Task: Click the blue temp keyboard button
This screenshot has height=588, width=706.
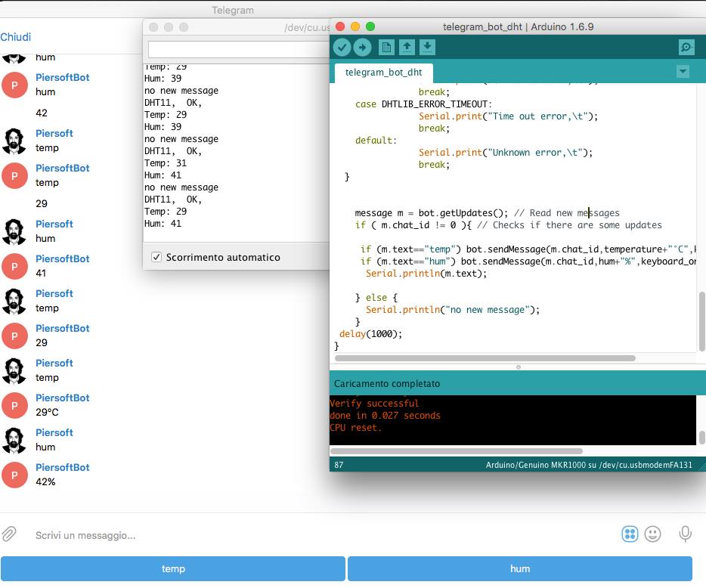Action: (x=173, y=568)
